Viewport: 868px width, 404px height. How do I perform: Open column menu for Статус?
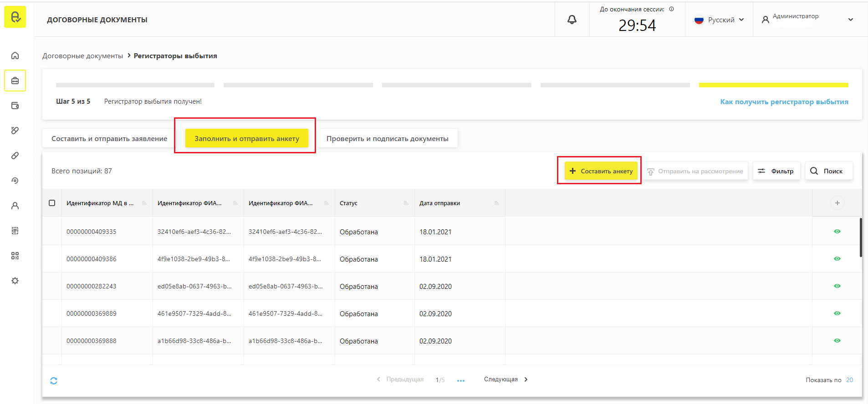click(406, 203)
